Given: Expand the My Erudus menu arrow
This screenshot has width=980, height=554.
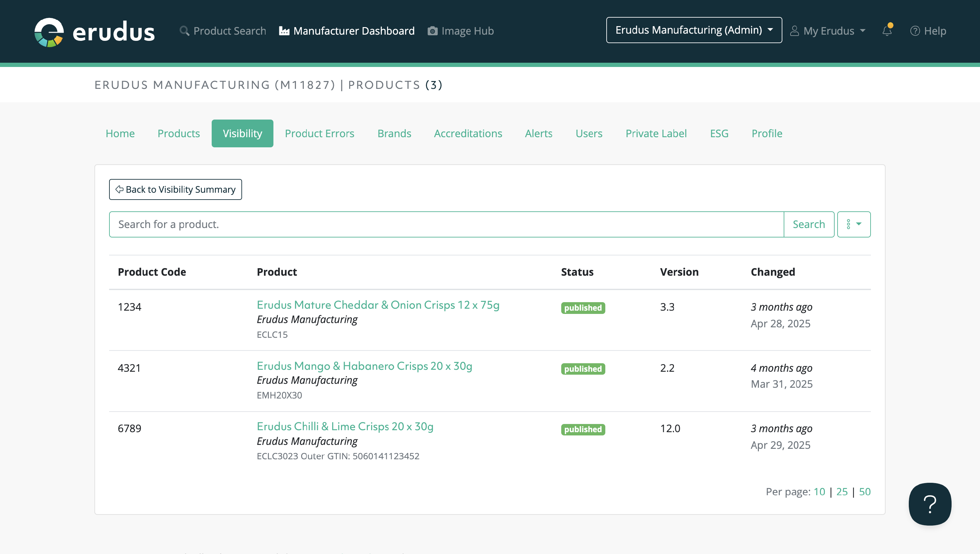Looking at the screenshot, I should coord(862,31).
